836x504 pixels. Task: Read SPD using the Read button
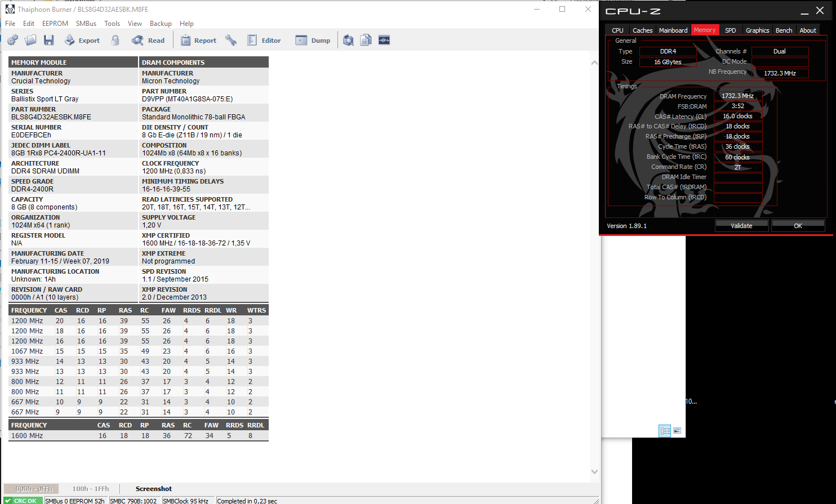(148, 40)
